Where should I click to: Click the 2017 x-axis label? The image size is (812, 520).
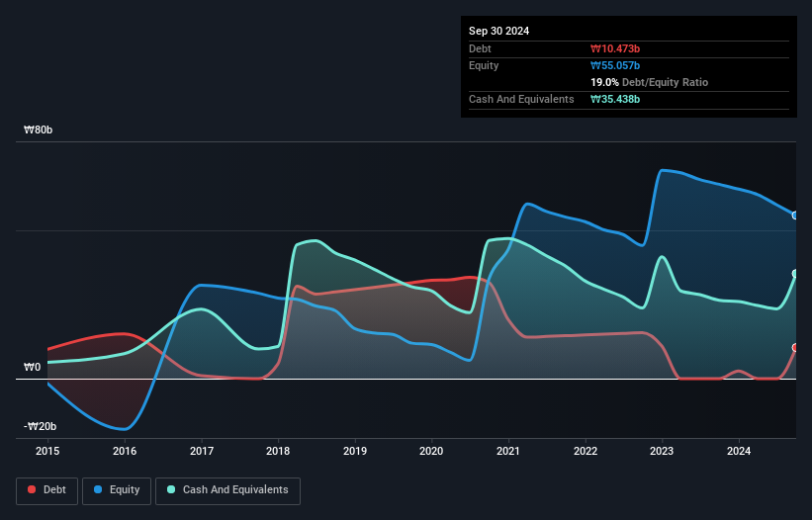point(202,451)
